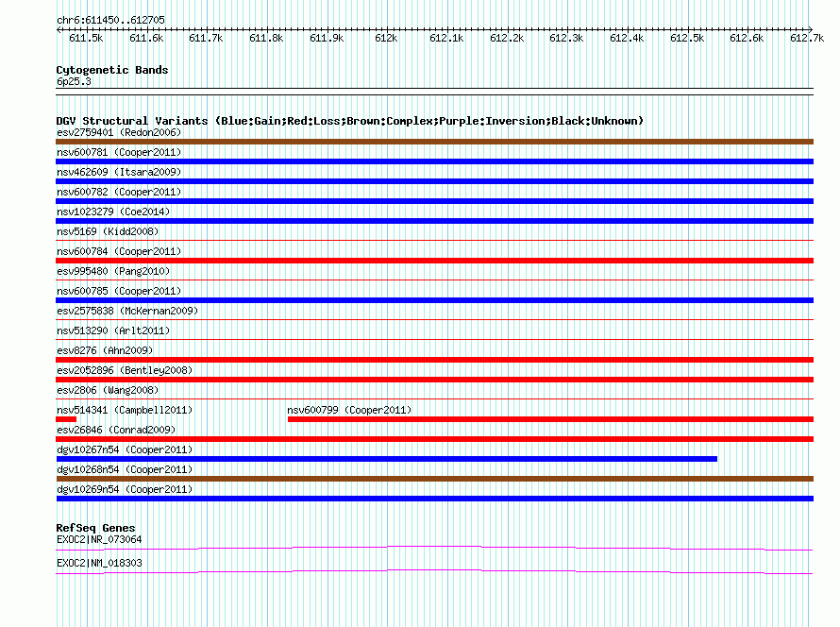Select the blue nsv600785 gain bar
Viewport: 840px width, 627px height.
434,300
